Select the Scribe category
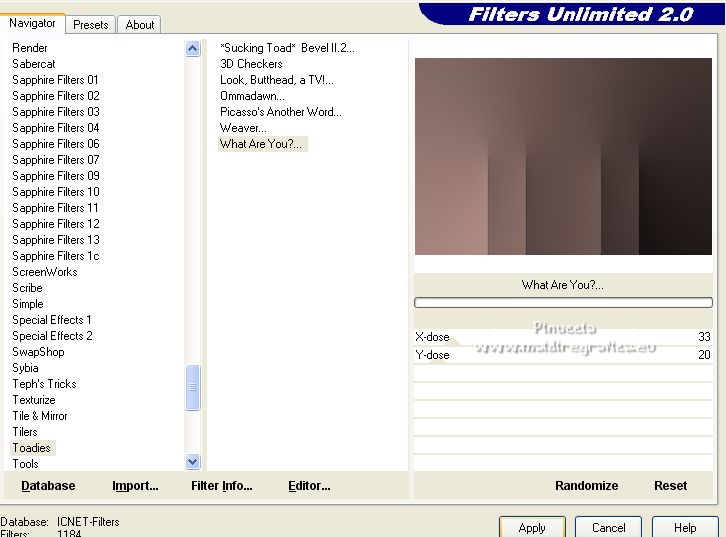This screenshot has height=537, width=726. coord(27,288)
